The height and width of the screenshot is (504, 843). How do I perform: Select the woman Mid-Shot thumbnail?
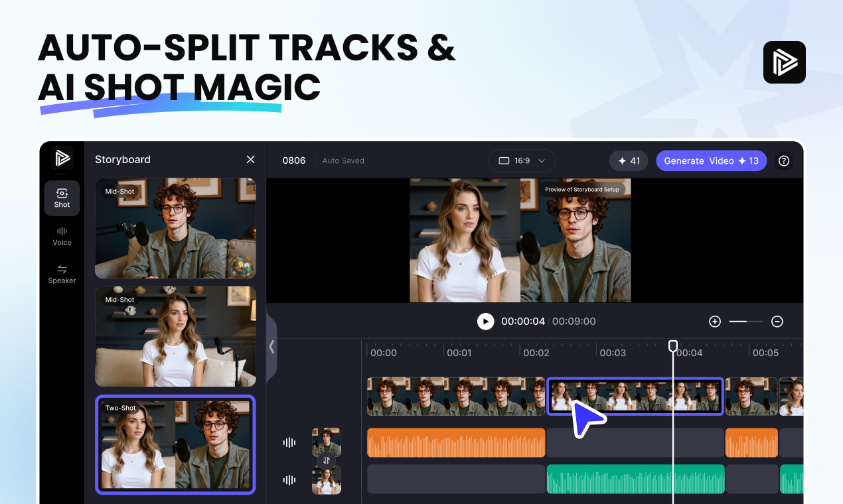coord(175,336)
